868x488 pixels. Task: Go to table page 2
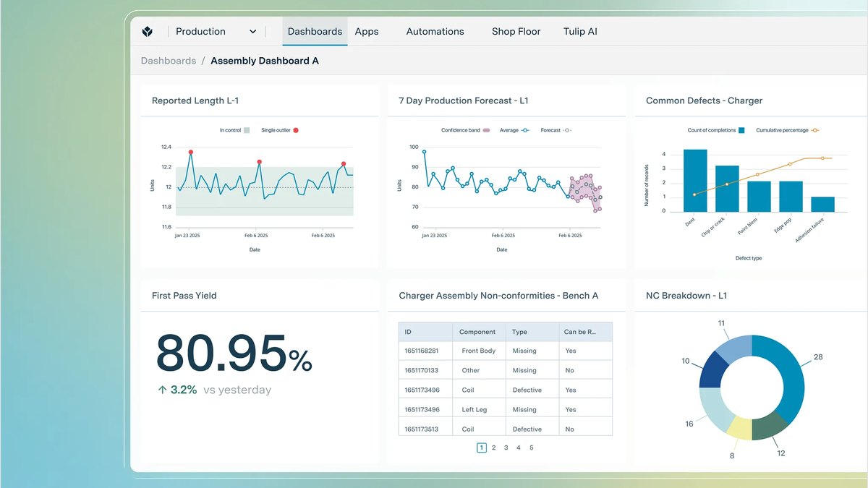[x=494, y=448]
